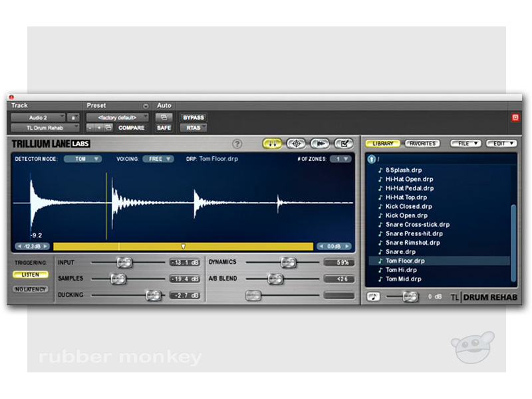The width and height of the screenshot is (532, 399).
Task: Open the factory default preset dropdown
Action: coord(117,118)
